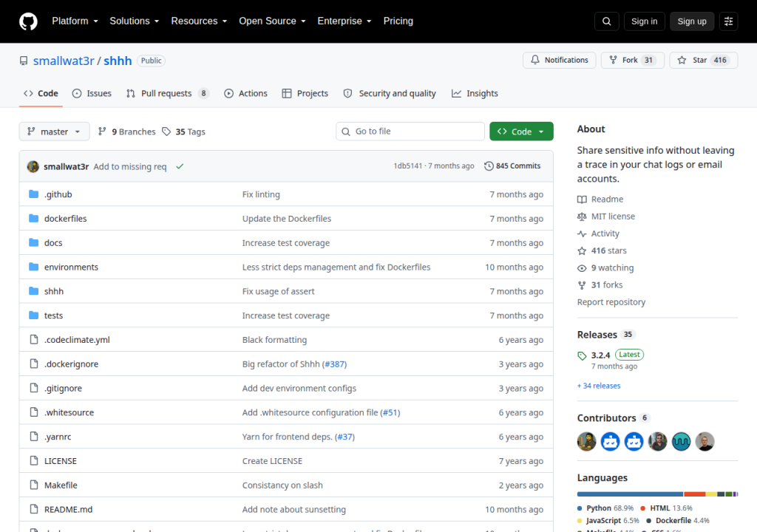
Task: Click the GitHub Octocat logo
Action: click(28, 21)
